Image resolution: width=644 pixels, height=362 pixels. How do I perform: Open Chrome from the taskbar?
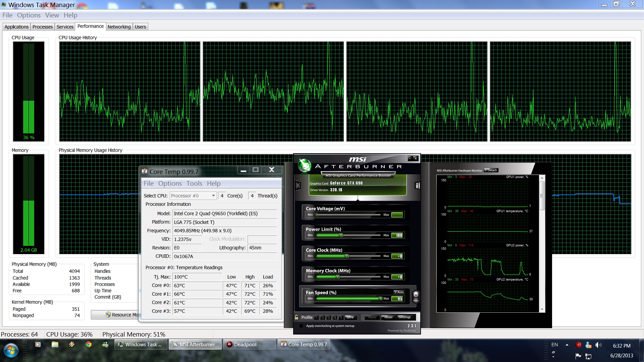point(89,344)
